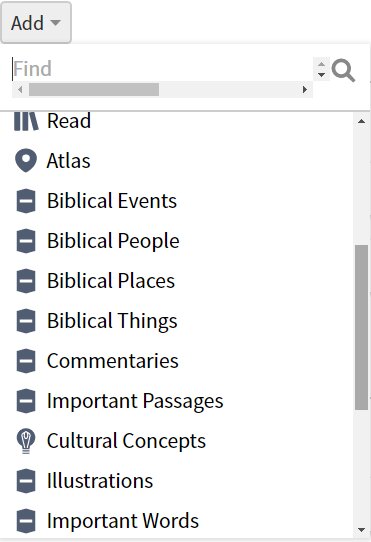
Task: Click the Find field horizontal scrollbar right arrow
Action: (305, 90)
